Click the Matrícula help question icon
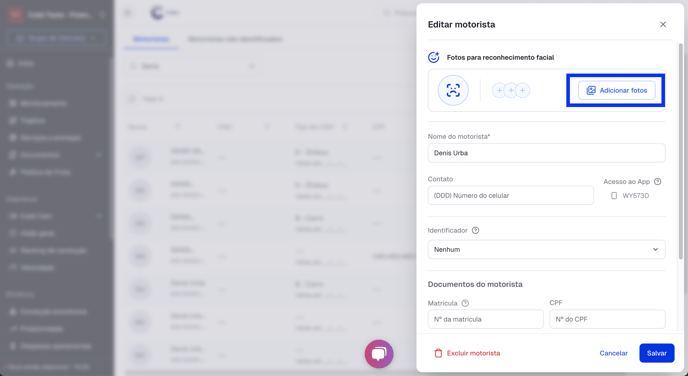The image size is (688, 376). click(465, 303)
